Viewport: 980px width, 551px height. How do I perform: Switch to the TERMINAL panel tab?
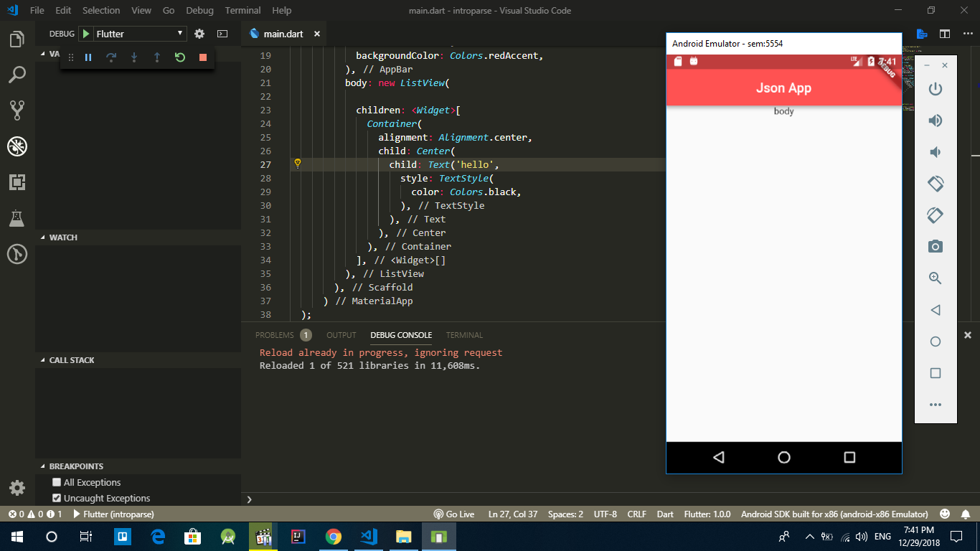click(464, 334)
